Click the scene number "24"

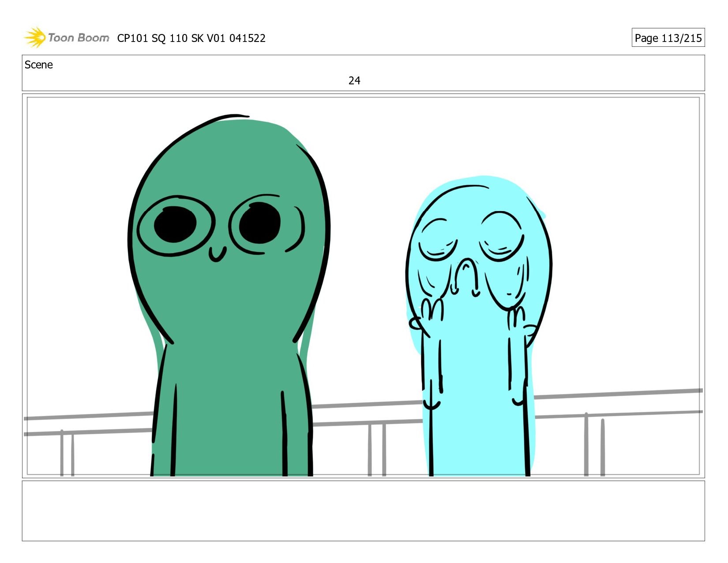click(x=354, y=81)
